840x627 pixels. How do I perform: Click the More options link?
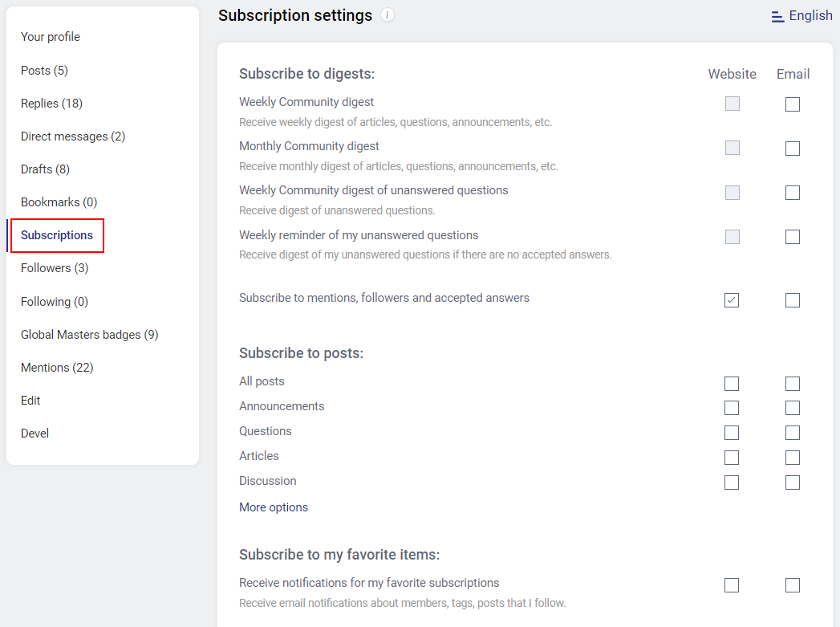point(274,507)
